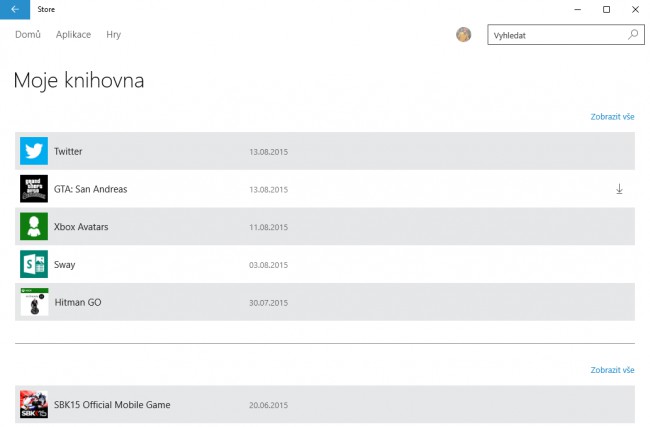Open the Aplikace tab
650x427 pixels.
tap(73, 34)
